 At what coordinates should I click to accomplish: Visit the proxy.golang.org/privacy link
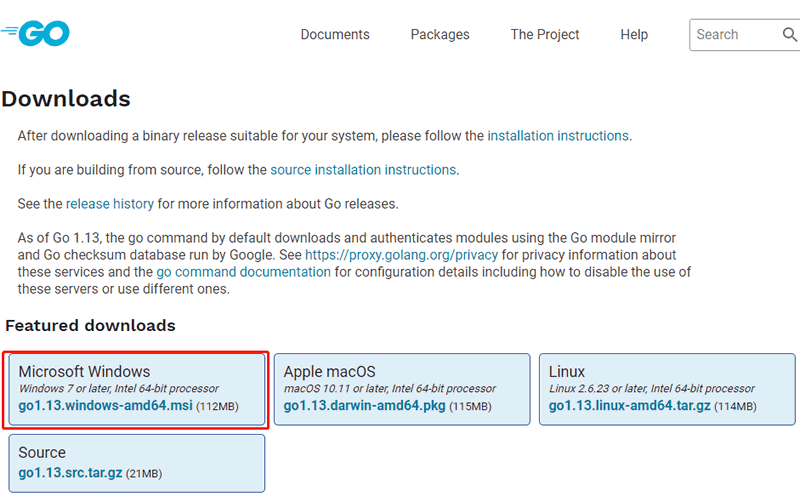[401, 255]
